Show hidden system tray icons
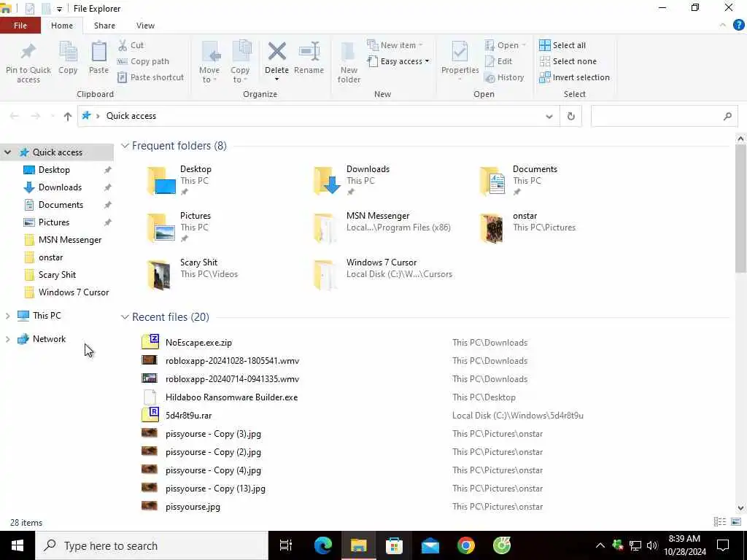Viewport: 747px width, 560px height. (600, 545)
